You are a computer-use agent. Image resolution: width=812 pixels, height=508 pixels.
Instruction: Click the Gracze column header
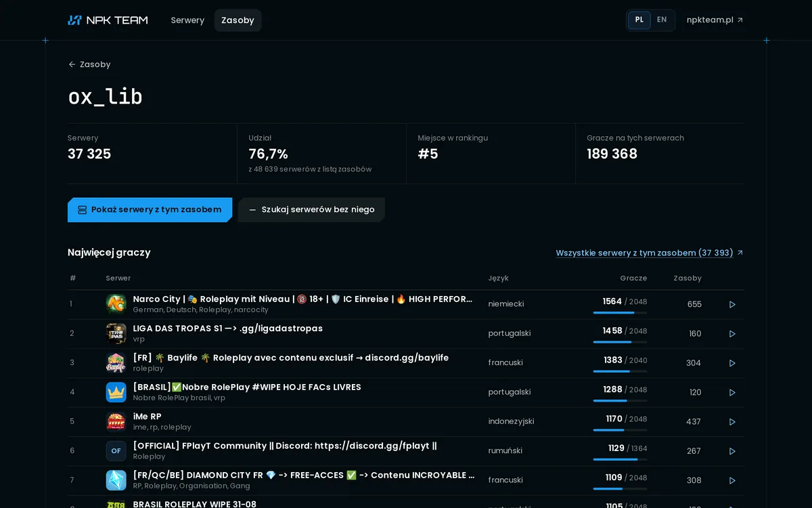633,278
